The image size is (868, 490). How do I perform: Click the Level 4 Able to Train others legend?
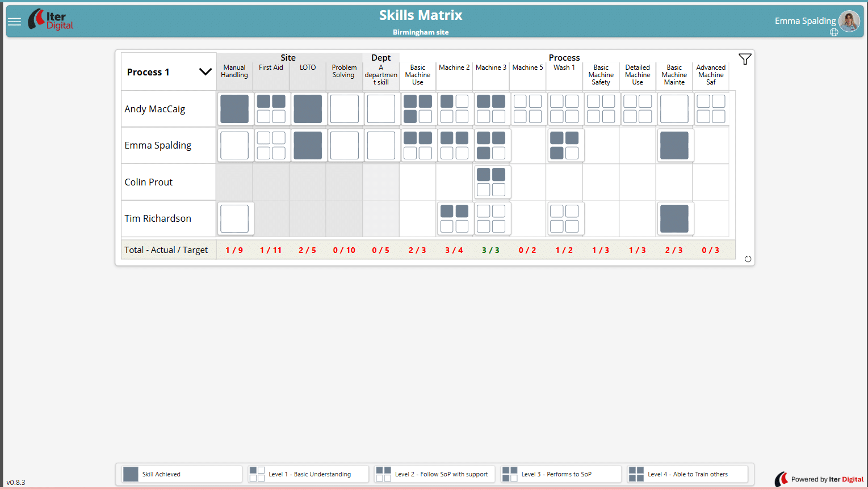687,474
